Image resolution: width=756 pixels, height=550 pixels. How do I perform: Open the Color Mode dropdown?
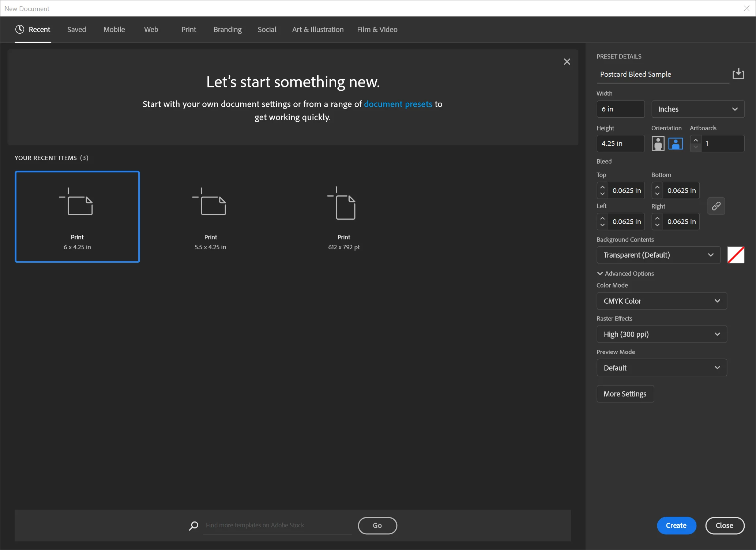click(662, 301)
